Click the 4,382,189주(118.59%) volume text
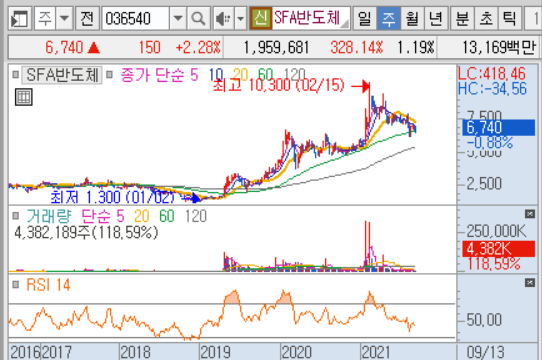Viewport: 542px width, 360px height. pyautogui.click(x=86, y=232)
